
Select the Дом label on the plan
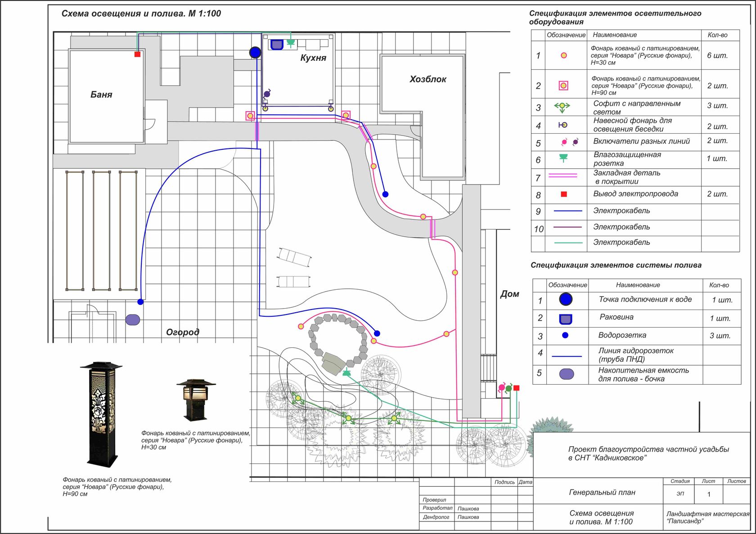pos(510,294)
